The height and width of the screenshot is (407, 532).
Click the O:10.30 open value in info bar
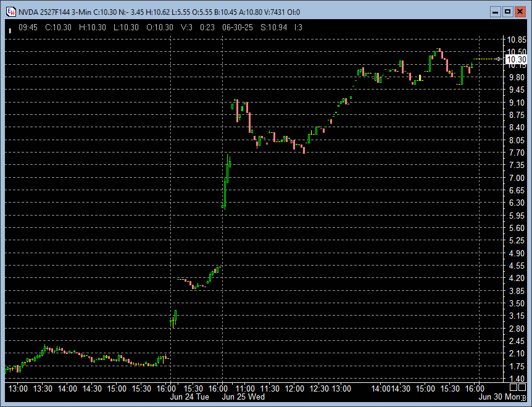click(x=160, y=28)
